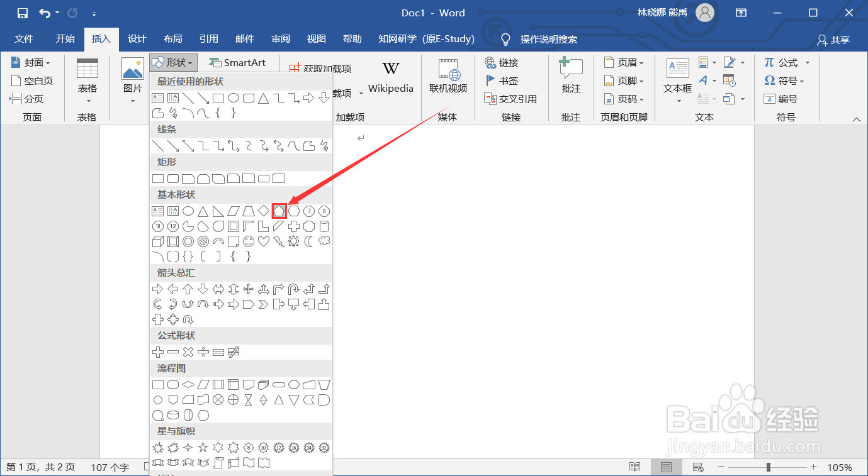The height and width of the screenshot is (476, 868).
Task: Open the File (文件) tab
Action: 24,39
